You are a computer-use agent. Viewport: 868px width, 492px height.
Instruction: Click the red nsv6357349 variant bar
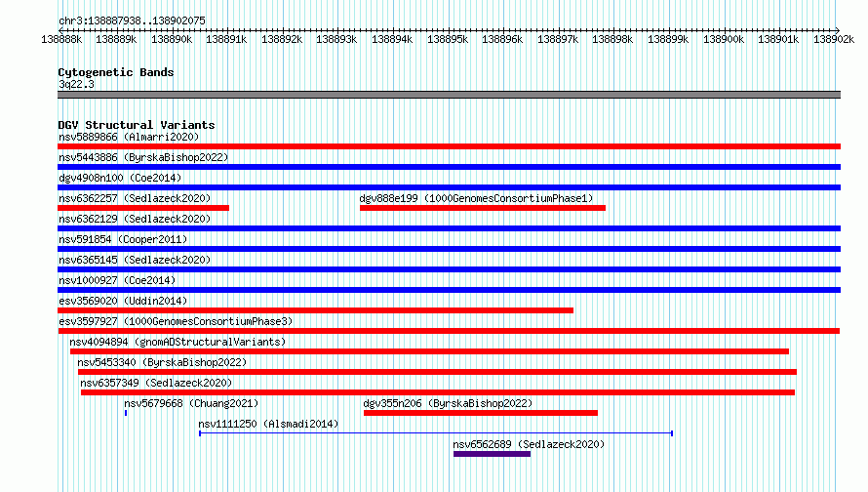(x=438, y=392)
